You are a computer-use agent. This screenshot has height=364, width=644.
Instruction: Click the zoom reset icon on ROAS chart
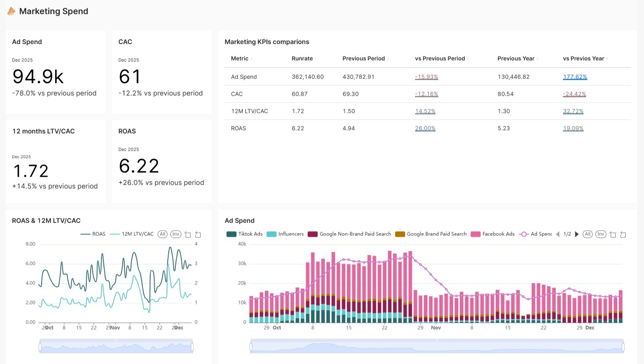(x=198, y=234)
